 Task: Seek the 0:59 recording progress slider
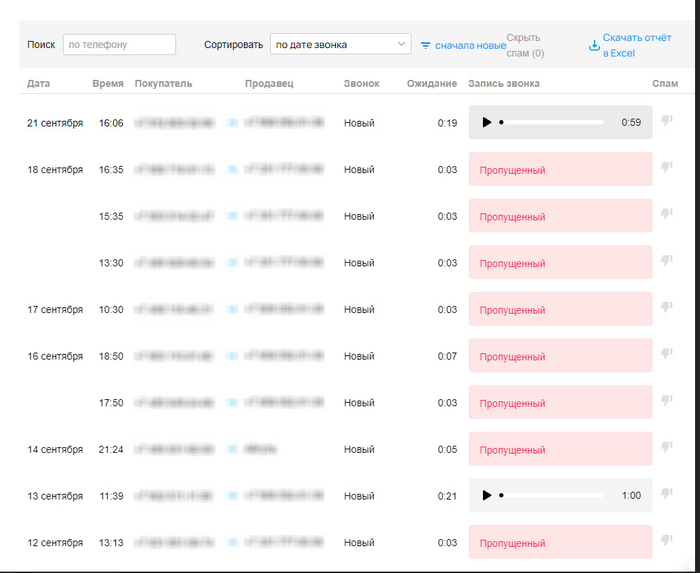(551, 122)
